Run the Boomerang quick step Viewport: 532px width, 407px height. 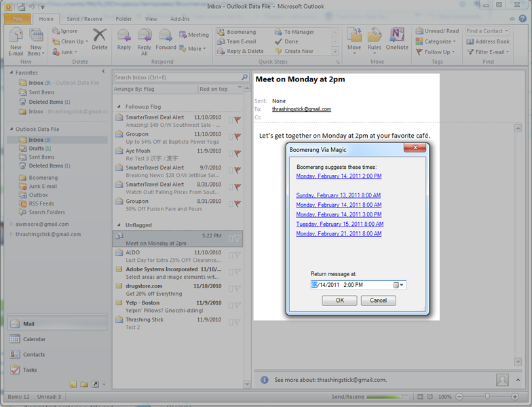[236, 32]
